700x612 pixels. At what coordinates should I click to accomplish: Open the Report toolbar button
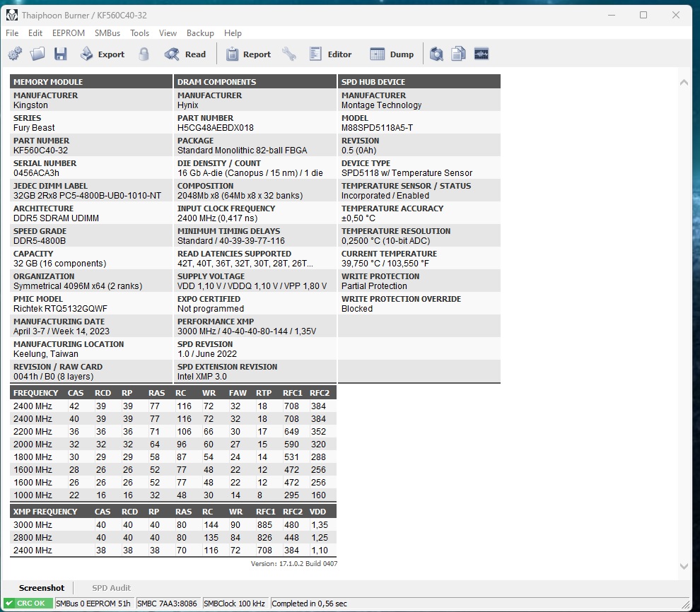pyautogui.click(x=249, y=54)
